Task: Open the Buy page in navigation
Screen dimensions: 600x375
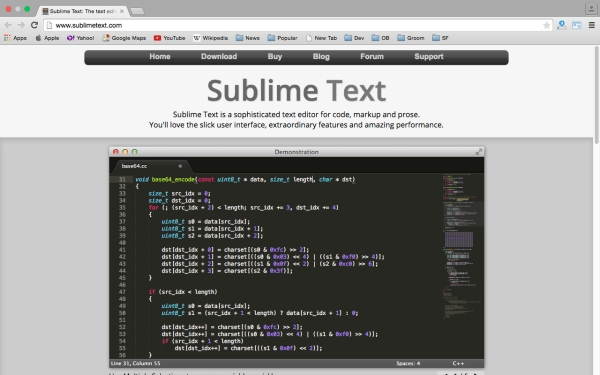Action: (275, 57)
